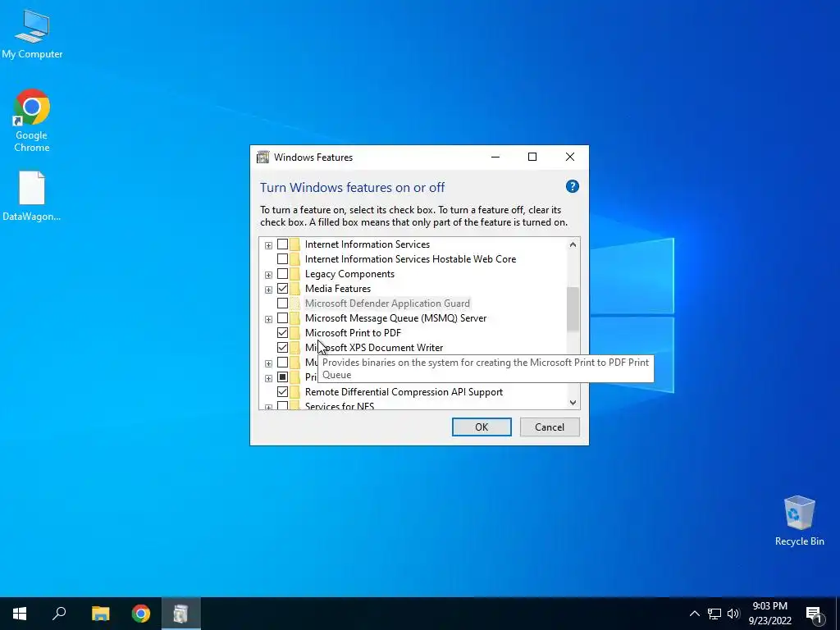The height and width of the screenshot is (630, 840).
Task: Expand the Services for NFS node
Action: tap(268, 407)
